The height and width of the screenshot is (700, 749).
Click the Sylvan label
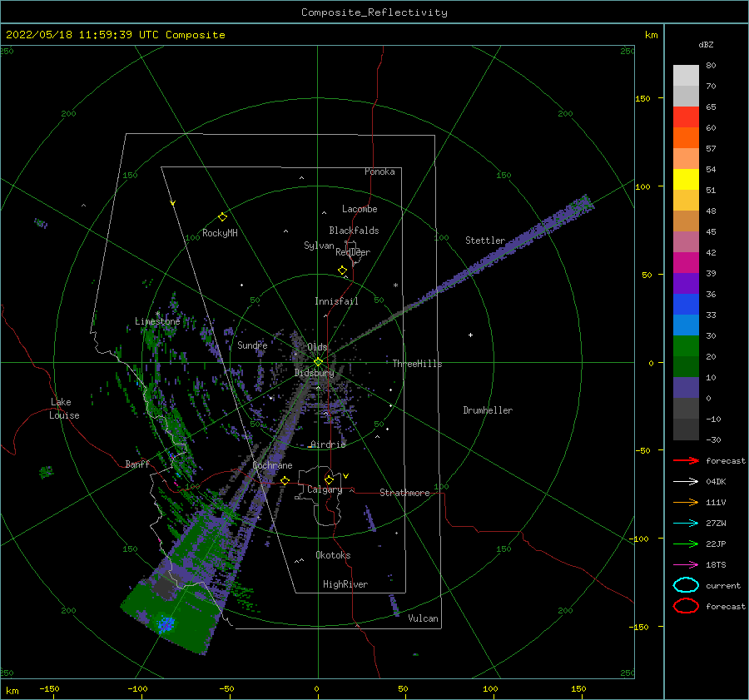click(319, 246)
